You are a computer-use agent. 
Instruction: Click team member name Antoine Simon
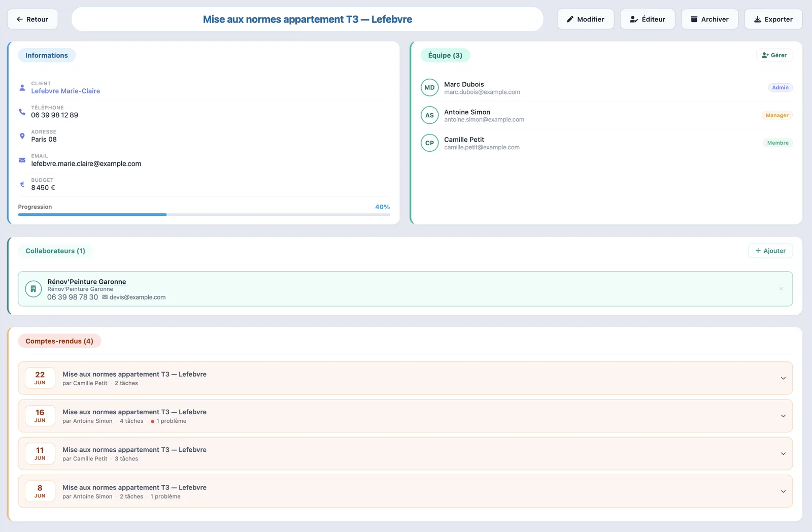tap(467, 112)
